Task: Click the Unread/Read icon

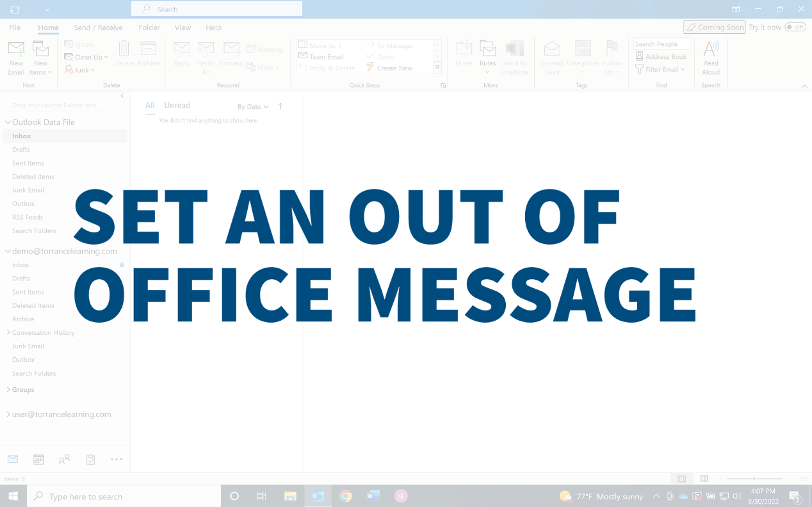Action: 552,49
